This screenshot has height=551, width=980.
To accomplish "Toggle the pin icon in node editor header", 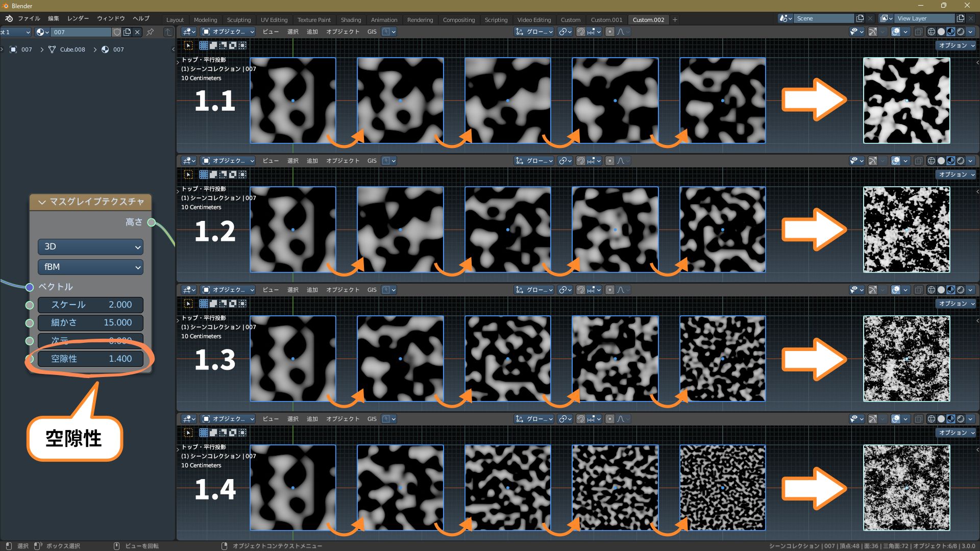I will pyautogui.click(x=150, y=32).
